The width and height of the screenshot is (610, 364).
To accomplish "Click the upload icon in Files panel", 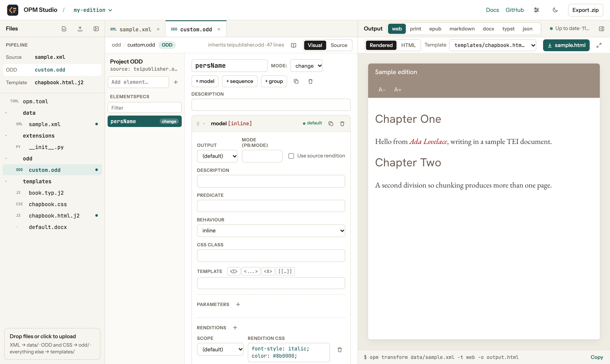I will [x=80, y=29].
